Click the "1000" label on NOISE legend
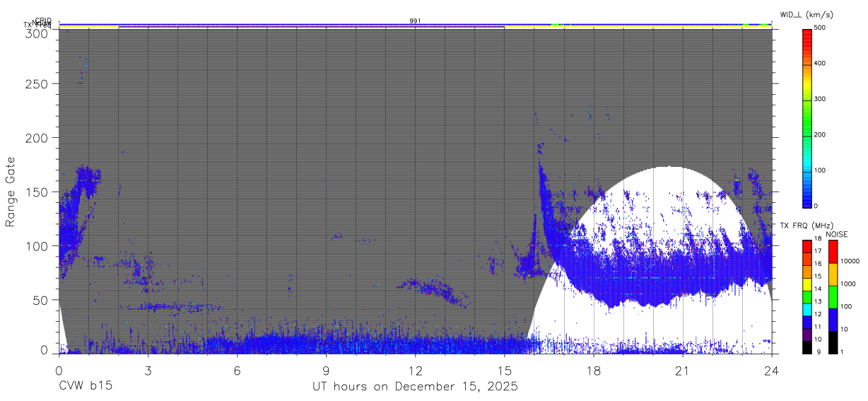This screenshot has height=401, width=868. pyautogui.click(x=848, y=285)
